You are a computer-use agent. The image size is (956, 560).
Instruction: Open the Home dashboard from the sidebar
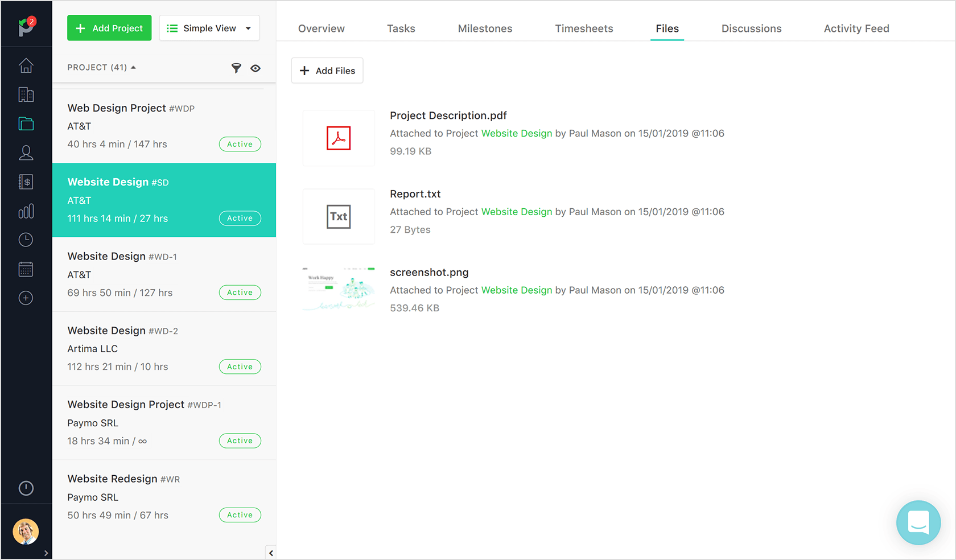[x=26, y=65]
